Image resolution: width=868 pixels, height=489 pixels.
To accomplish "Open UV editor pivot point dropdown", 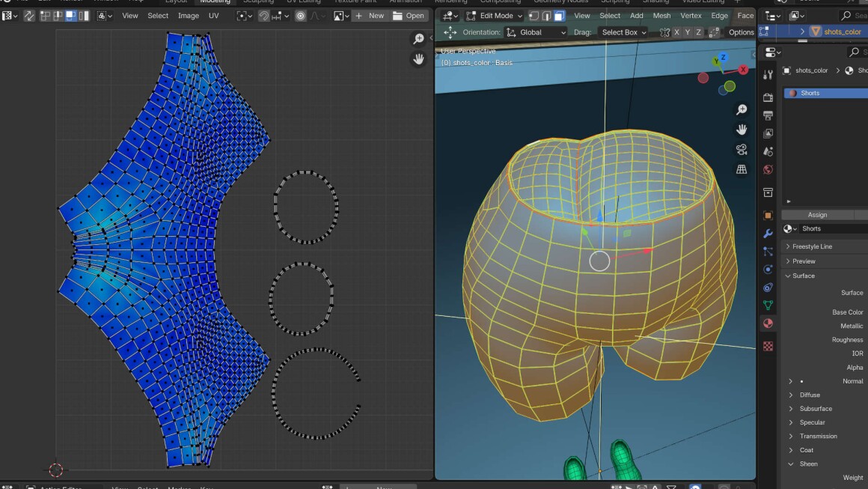I will [244, 16].
